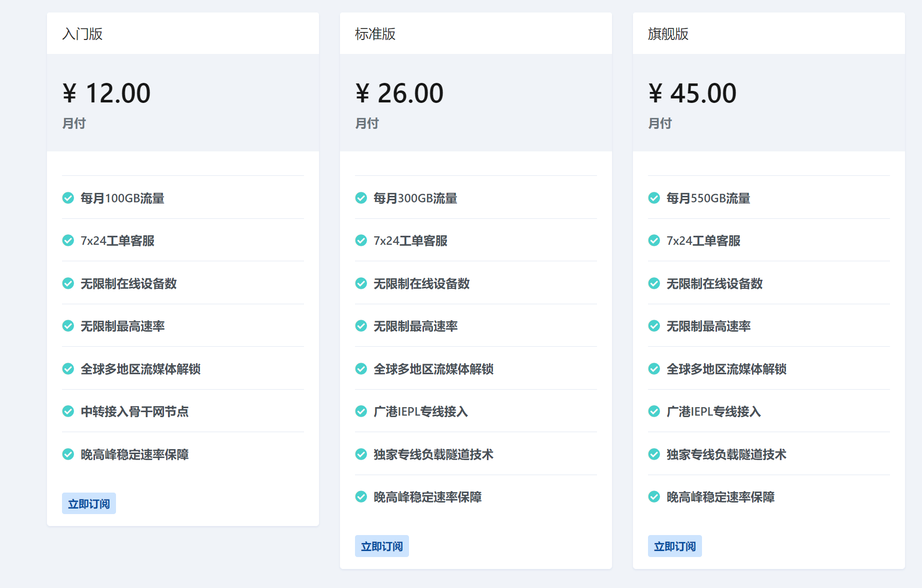Image resolution: width=922 pixels, height=588 pixels.
Task: Click the ¥26.00 price text
Action: (x=399, y=92)
